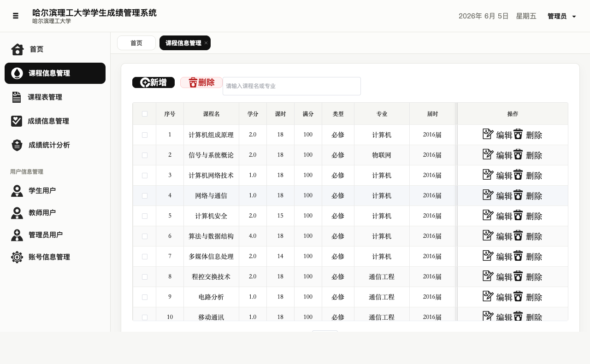
Task: Toggle the hamburger sidebar menu icon
Action: click(16, 16)
